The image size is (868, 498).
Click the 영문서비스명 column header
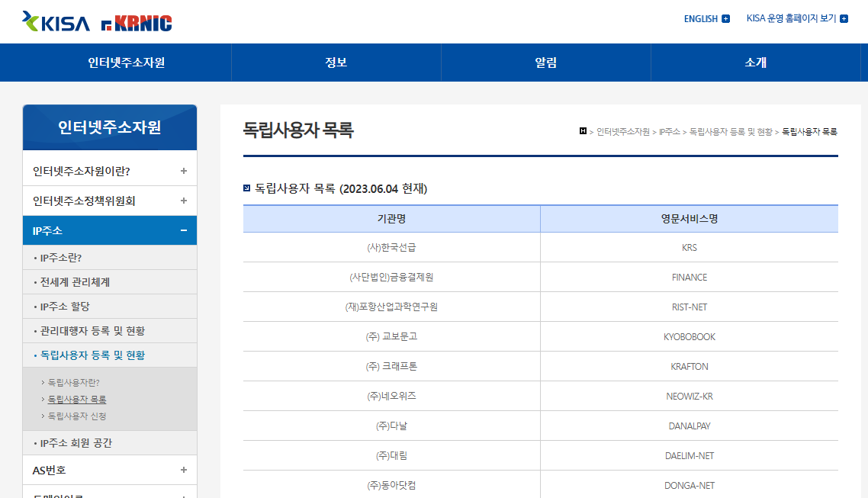click(690, 219)
